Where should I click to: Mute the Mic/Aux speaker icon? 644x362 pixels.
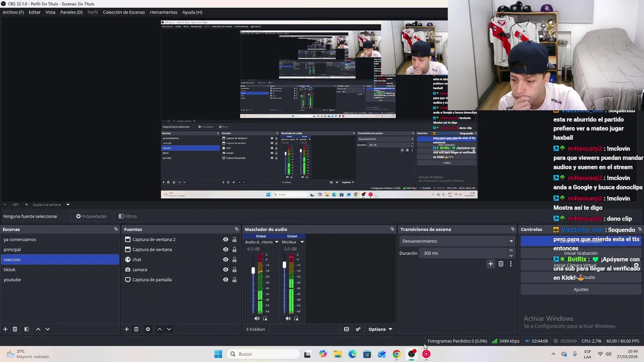(x=288, y=318)
